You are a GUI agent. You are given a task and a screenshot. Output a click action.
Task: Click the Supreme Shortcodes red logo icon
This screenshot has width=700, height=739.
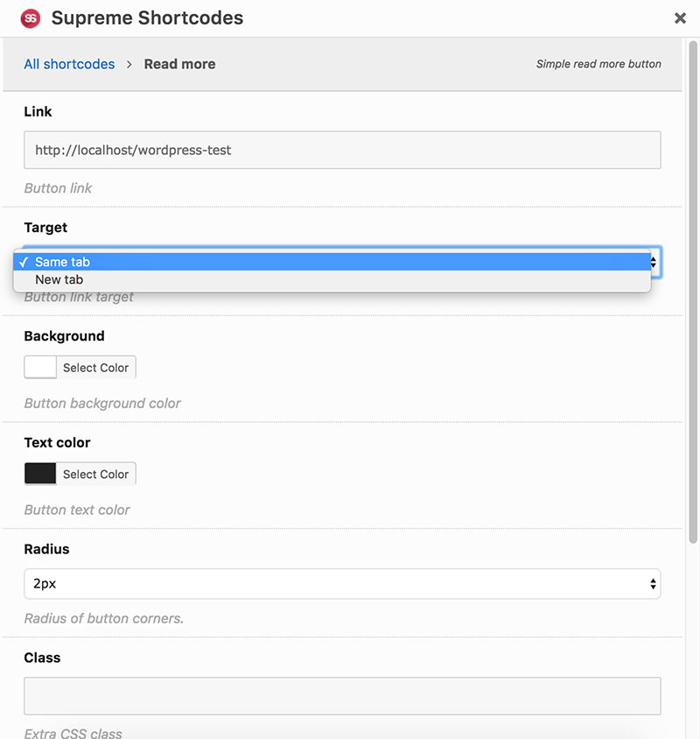[31, 18]
